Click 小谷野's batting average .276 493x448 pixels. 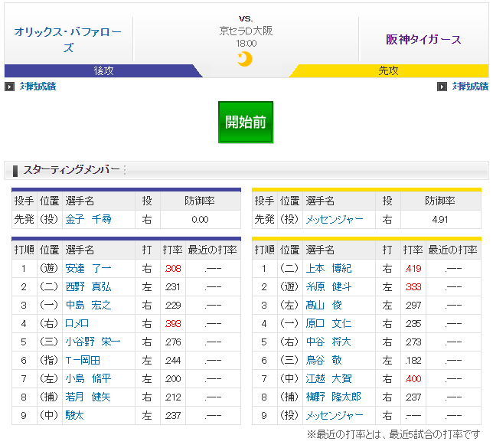pyautogui.click(x=173, y=342)
